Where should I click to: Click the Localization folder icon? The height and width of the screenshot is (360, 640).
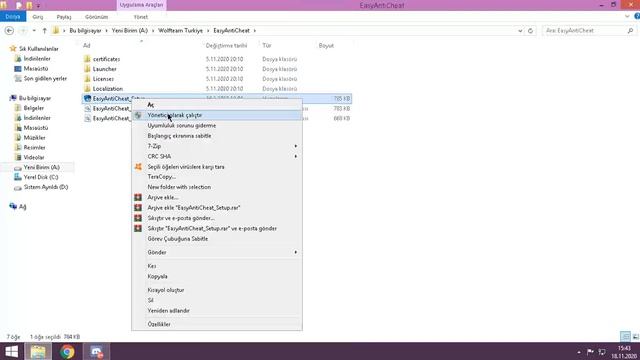(x=87, y=88)
